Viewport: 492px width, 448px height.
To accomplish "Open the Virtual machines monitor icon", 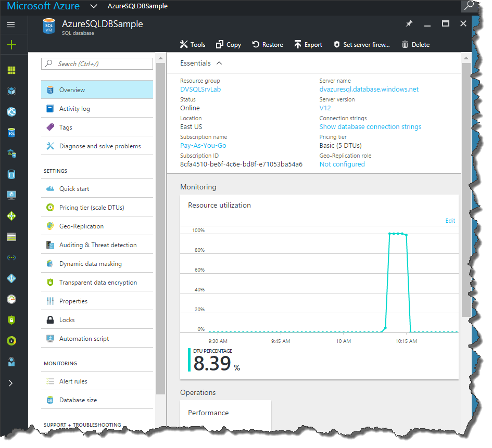I will pyautogui.click(x=11, y=195).
